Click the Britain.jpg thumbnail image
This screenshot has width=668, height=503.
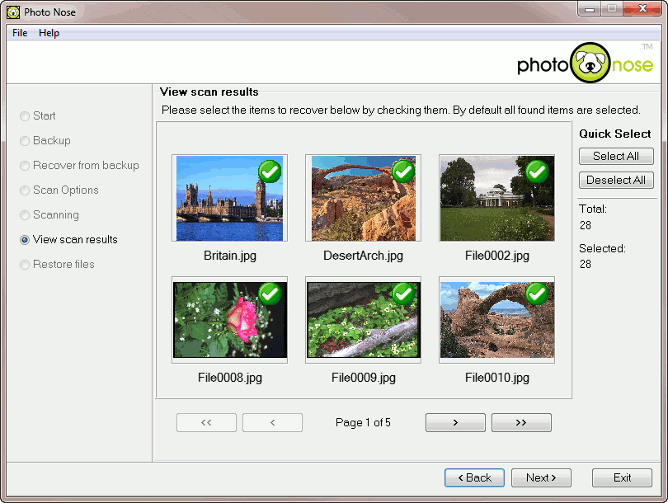(230, 198)
